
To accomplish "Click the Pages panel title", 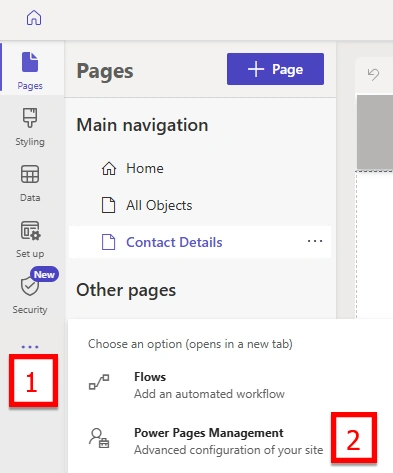I will click(x=105, y=71).
